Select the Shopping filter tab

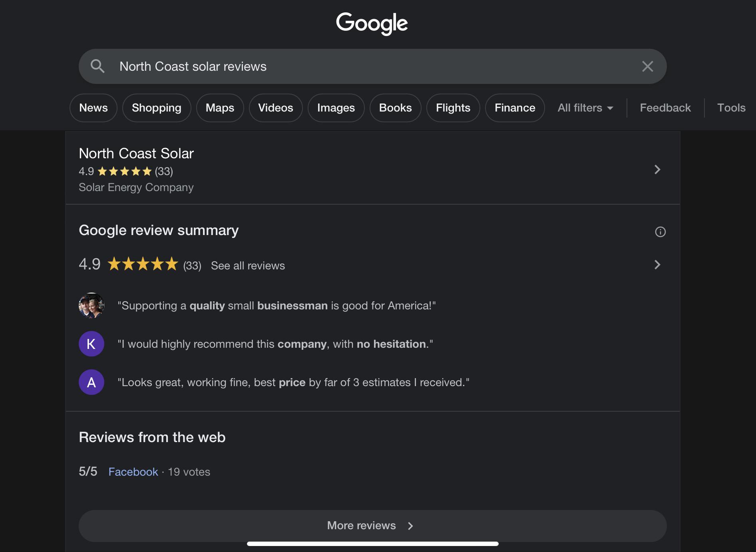pyautogui.click(x=157, y=108)
